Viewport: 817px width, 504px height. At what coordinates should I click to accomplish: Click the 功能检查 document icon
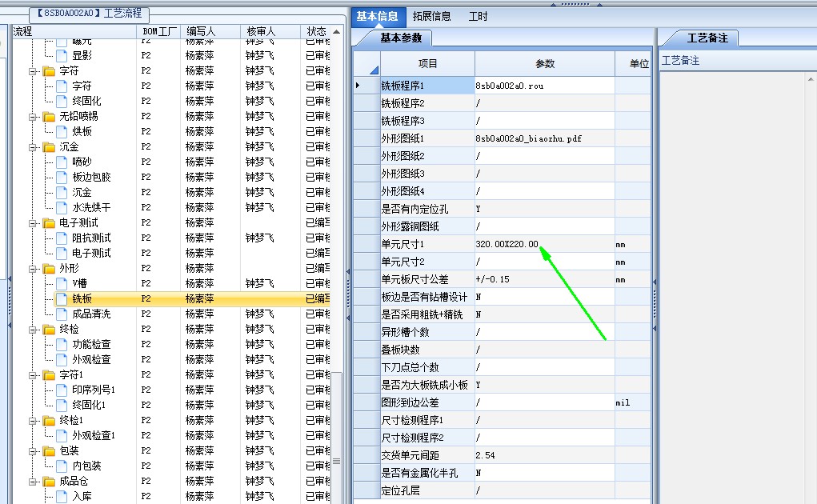click(x=62, y=344)
